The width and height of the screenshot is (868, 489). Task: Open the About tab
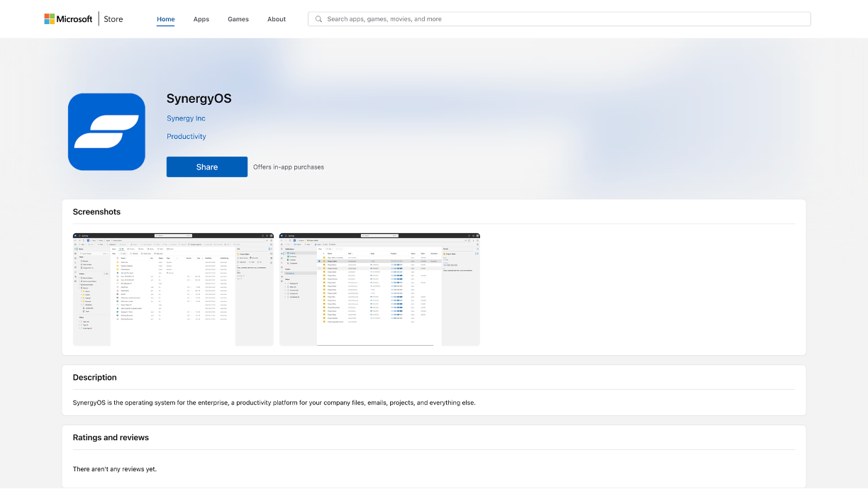coord(277,19)
